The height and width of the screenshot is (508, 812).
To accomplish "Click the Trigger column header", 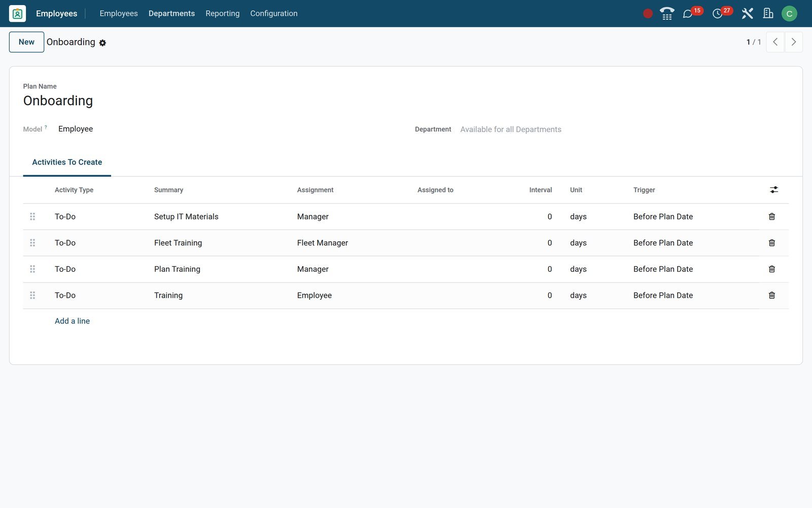I will [644, 190].
